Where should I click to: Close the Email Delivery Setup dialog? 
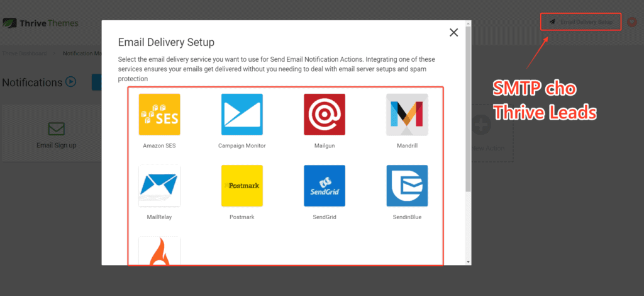[453, 33]
